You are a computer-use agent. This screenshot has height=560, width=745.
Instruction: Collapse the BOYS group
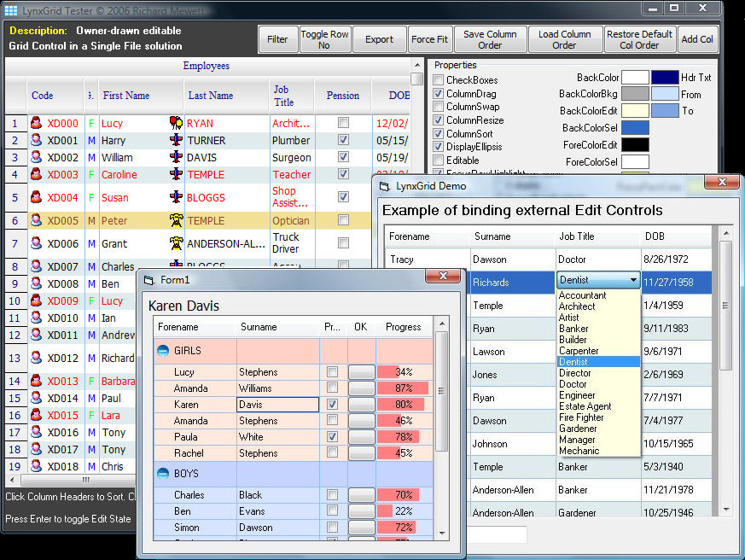click(x=162, y=473)
